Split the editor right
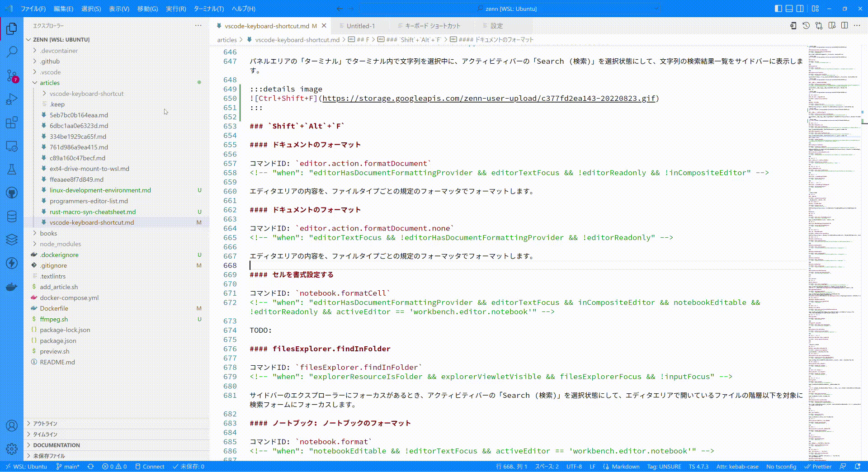Screen dimensions: 868x472 point(844,26)
